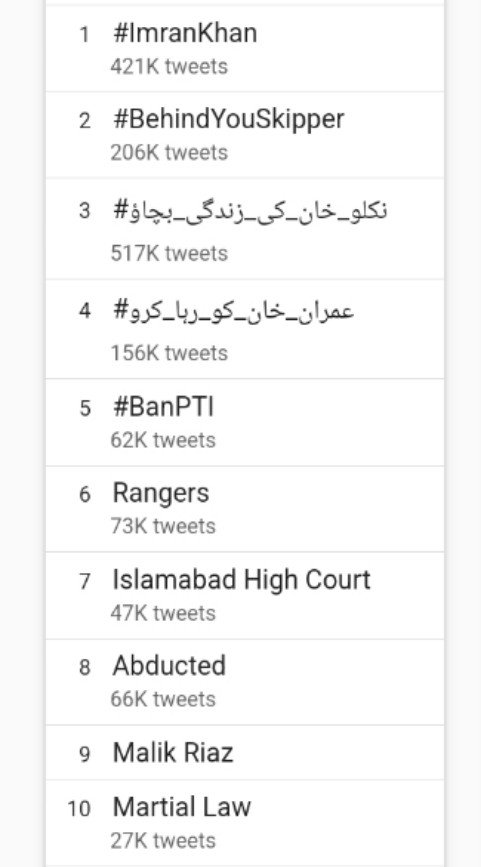Viewport: 481px width, 867px height.
Task: Click the 156K tweets count
Action: point(169,353)
